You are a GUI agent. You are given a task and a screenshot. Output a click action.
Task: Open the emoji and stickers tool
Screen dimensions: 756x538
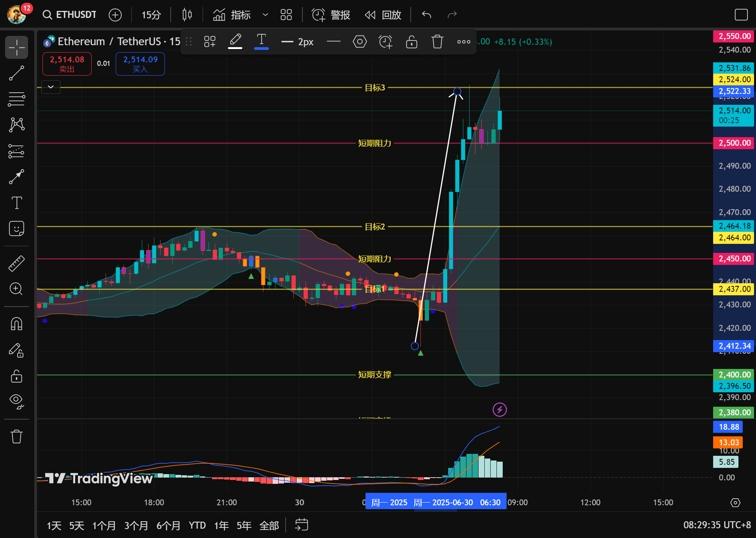click(16, 229)
